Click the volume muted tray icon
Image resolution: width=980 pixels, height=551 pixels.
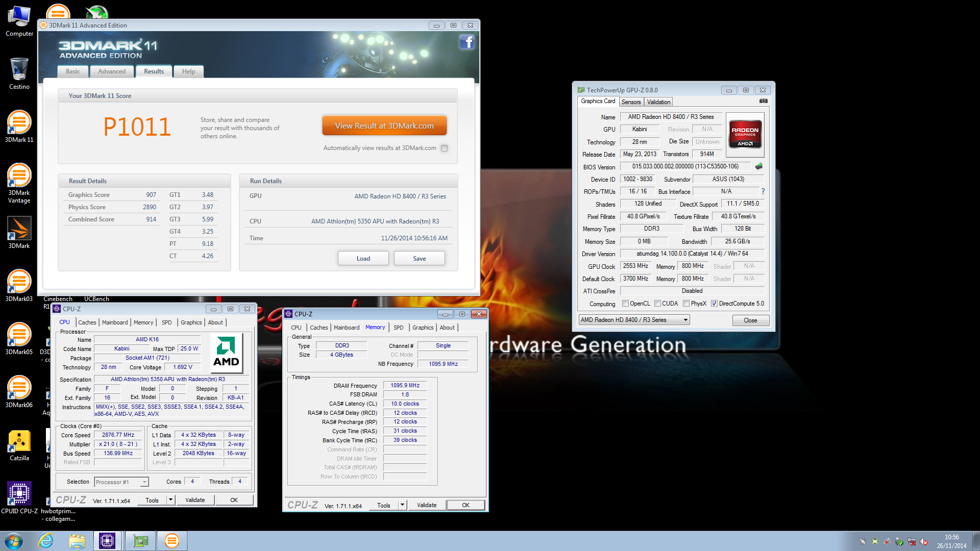(924, 542)
